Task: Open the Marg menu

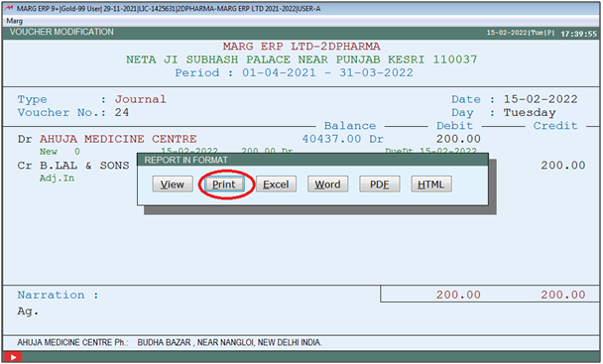Action: click(x=14, y=21)
